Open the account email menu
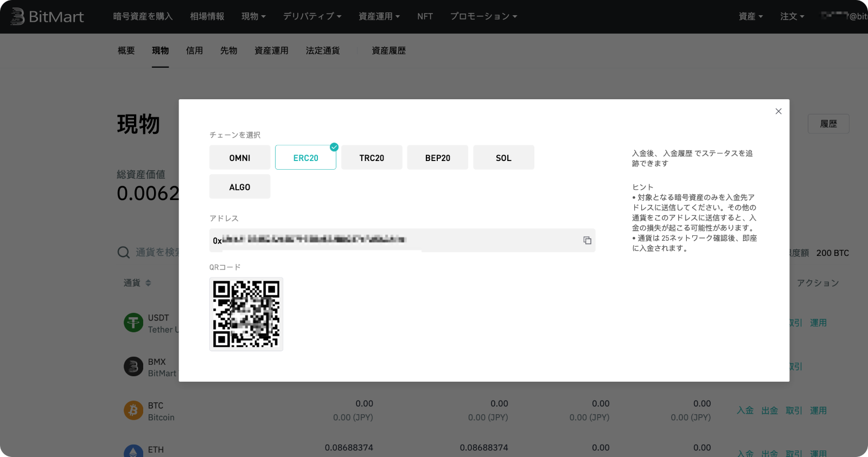 pos(844,16)
